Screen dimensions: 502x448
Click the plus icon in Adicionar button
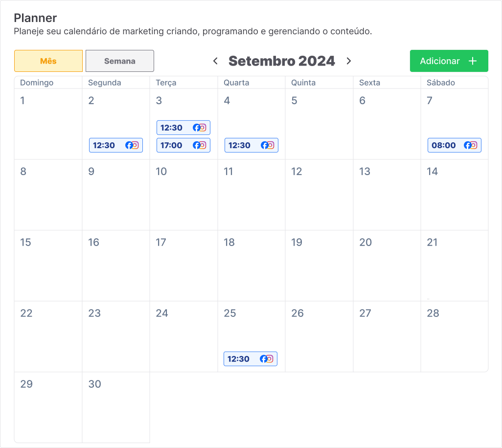tap(473, 61)
